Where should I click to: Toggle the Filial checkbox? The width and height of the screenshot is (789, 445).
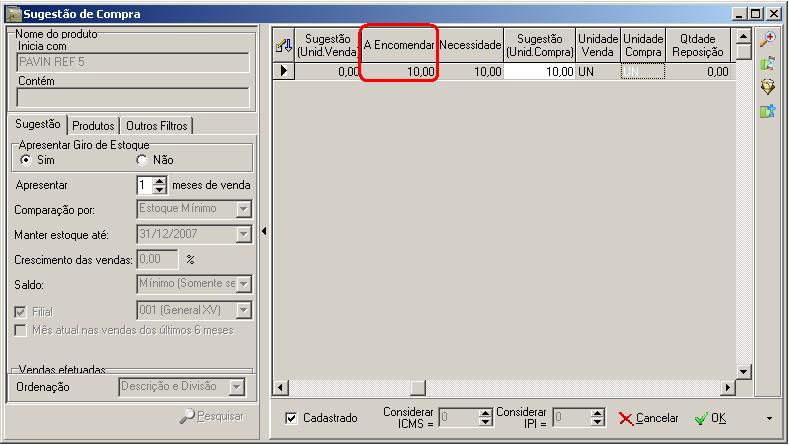(x=20, y=312)
